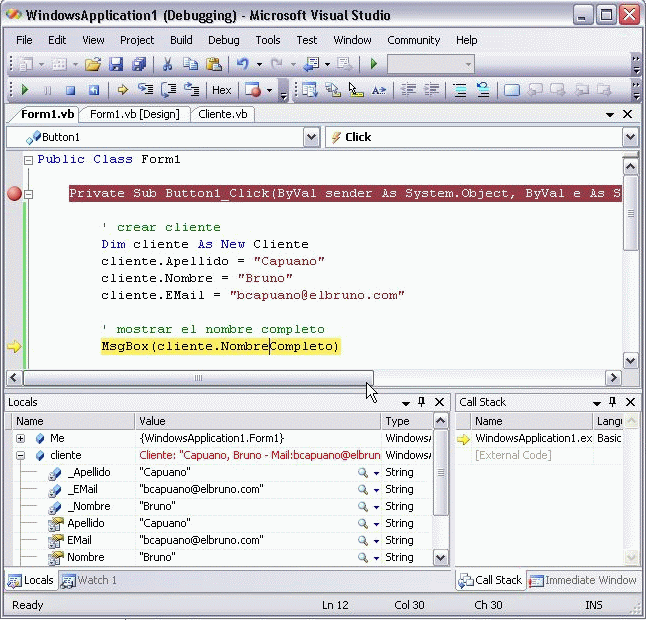
Task: Click the Step Into icon
Action: (x=145, y=89)
